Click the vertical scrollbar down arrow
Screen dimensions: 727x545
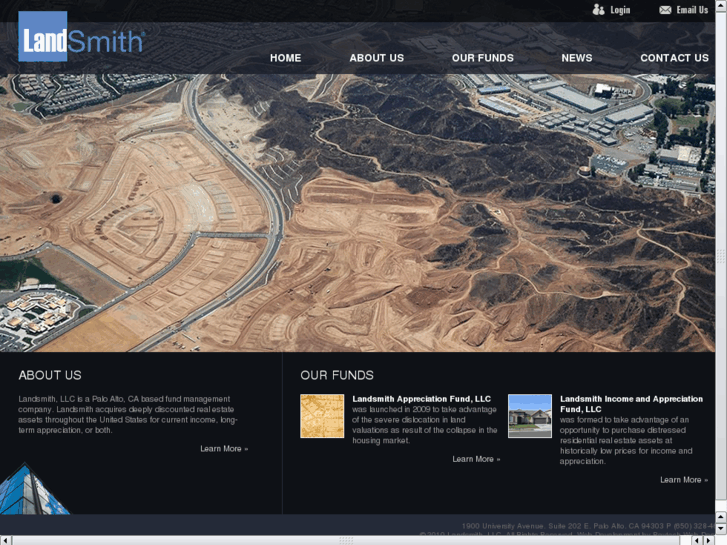[x=721, y=528]
